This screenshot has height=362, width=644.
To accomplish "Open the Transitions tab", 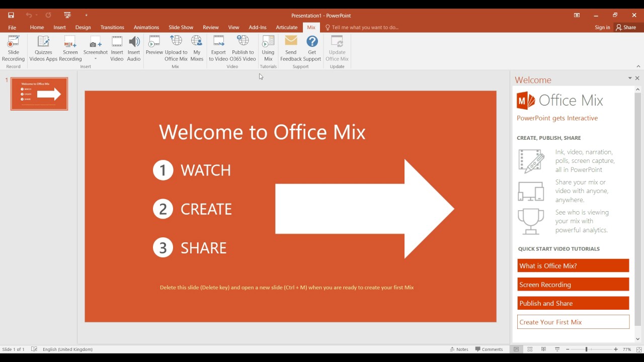I will pos(112,28).
